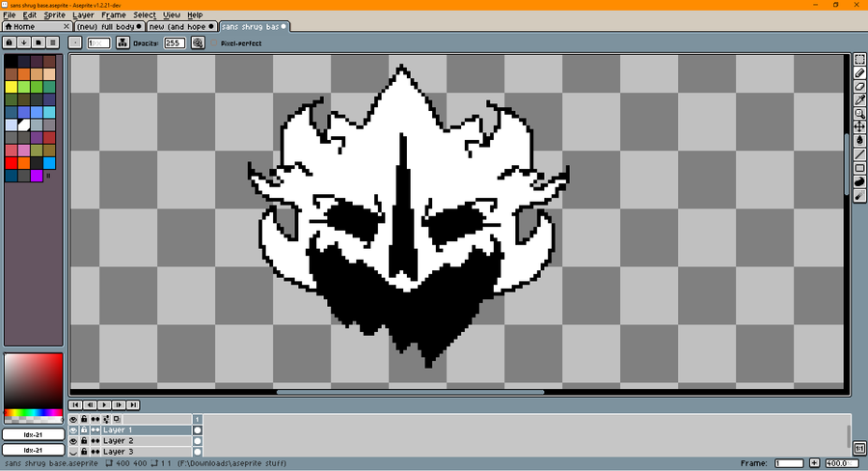Viewport: 868px width, 471px height.
Task: Pick the yellow palette swatch
Action: click(11, 87)
